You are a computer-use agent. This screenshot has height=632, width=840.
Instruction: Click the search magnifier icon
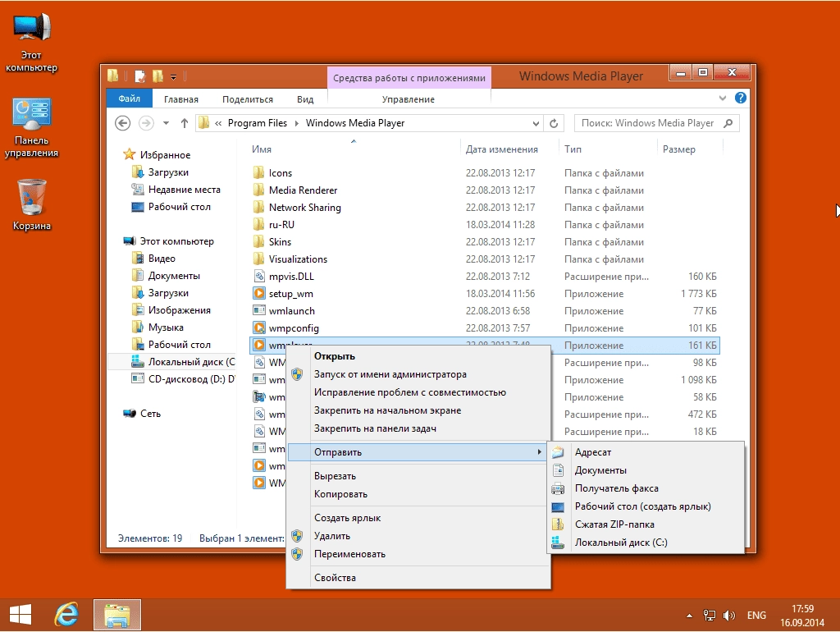pyautogui.click(x=728, y=123)
